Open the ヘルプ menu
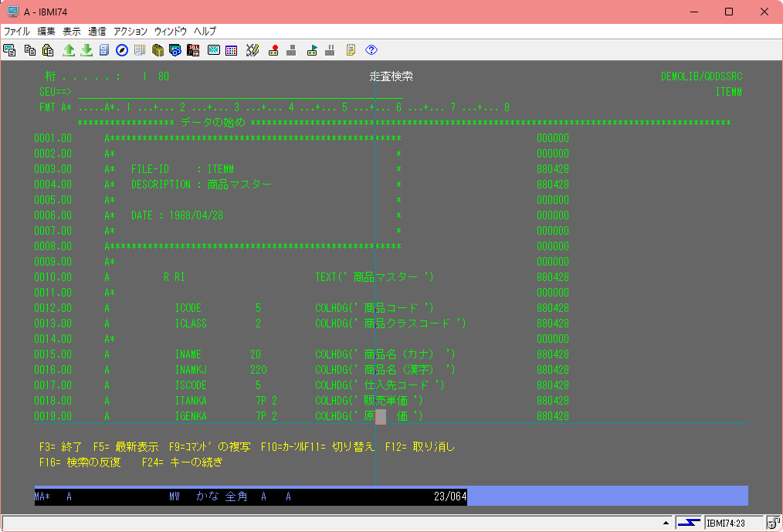 point(205,31)
